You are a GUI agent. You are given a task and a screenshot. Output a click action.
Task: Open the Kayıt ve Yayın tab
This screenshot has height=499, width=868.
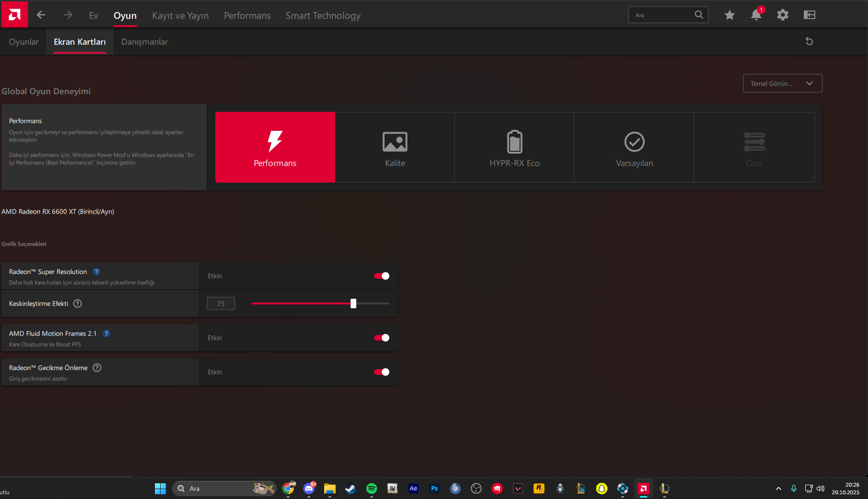180,15
